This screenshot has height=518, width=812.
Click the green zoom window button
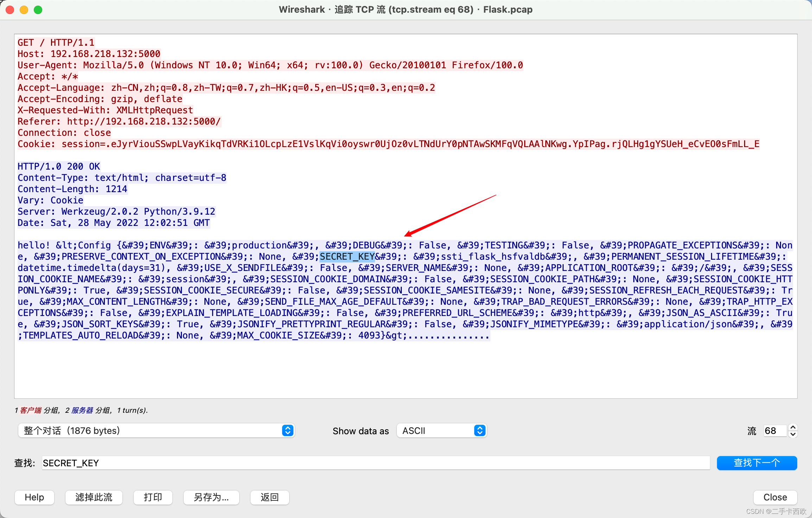tap(38, 10)
